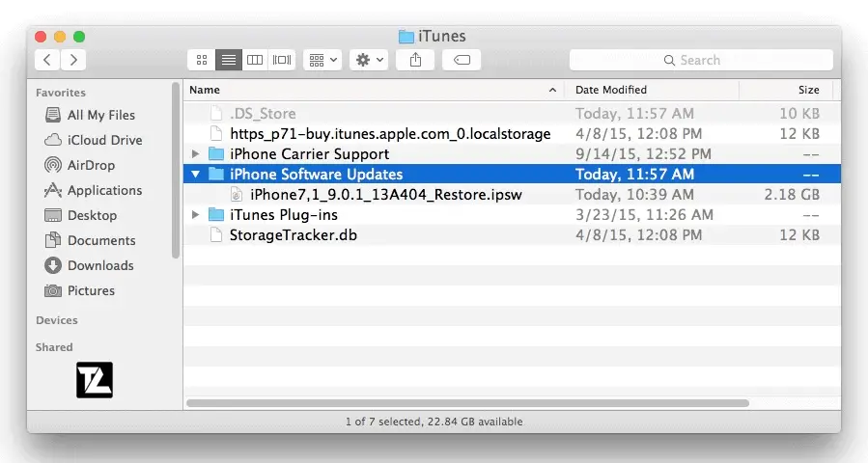Click the StorageTracker.db document icon
The width and height of the screenshot is (868, 463).
216,235
